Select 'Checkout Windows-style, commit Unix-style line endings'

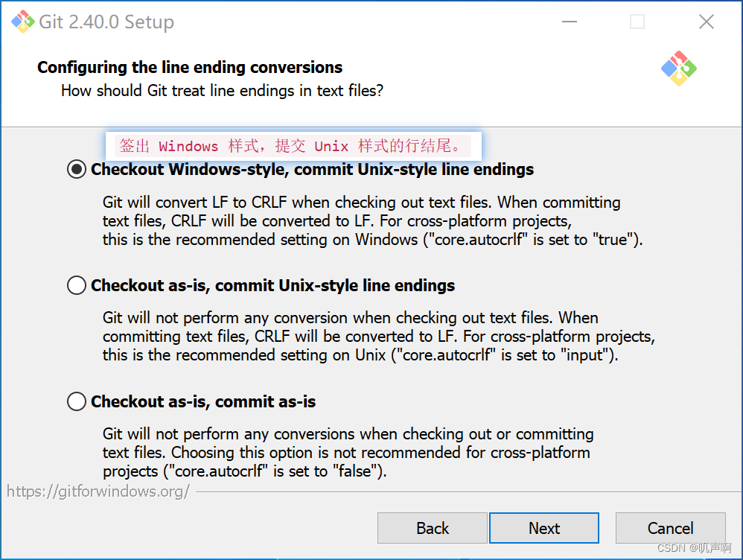click(x=76, y=169)
